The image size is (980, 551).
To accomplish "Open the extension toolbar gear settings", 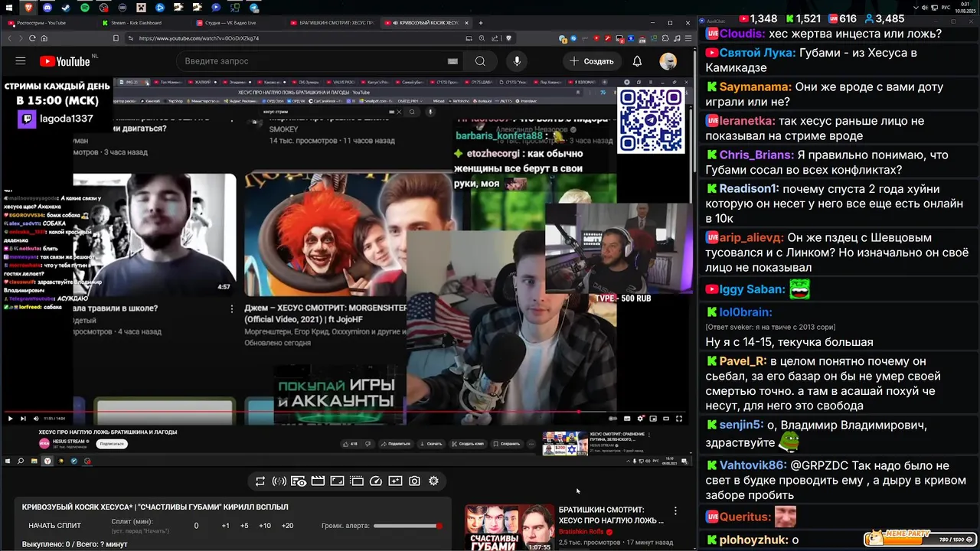I will point(433,481).
